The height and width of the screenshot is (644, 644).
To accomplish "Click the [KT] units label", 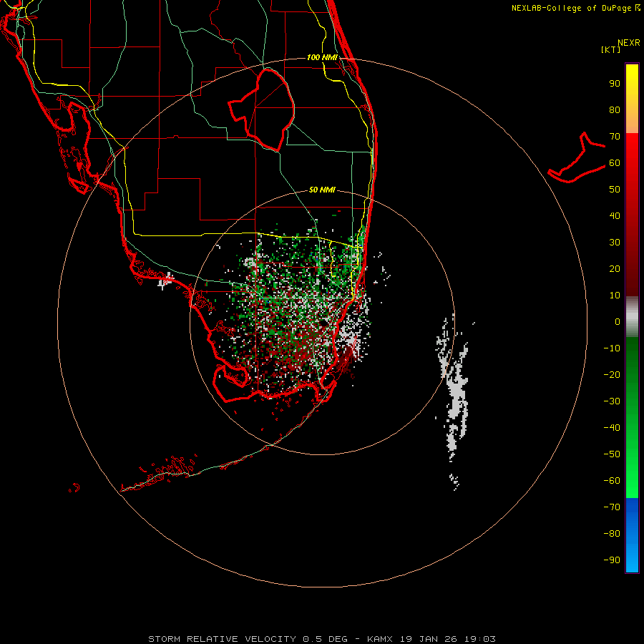I will click(610, 49).
